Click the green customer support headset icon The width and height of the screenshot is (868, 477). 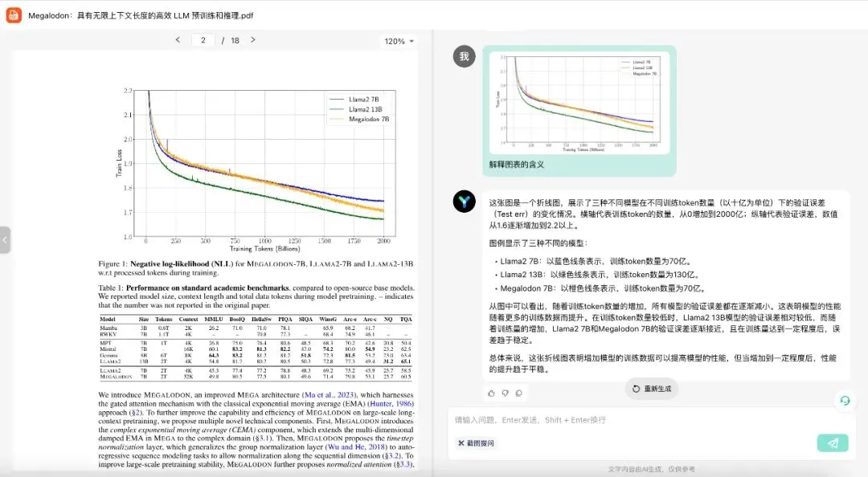[x=845, y=401]
